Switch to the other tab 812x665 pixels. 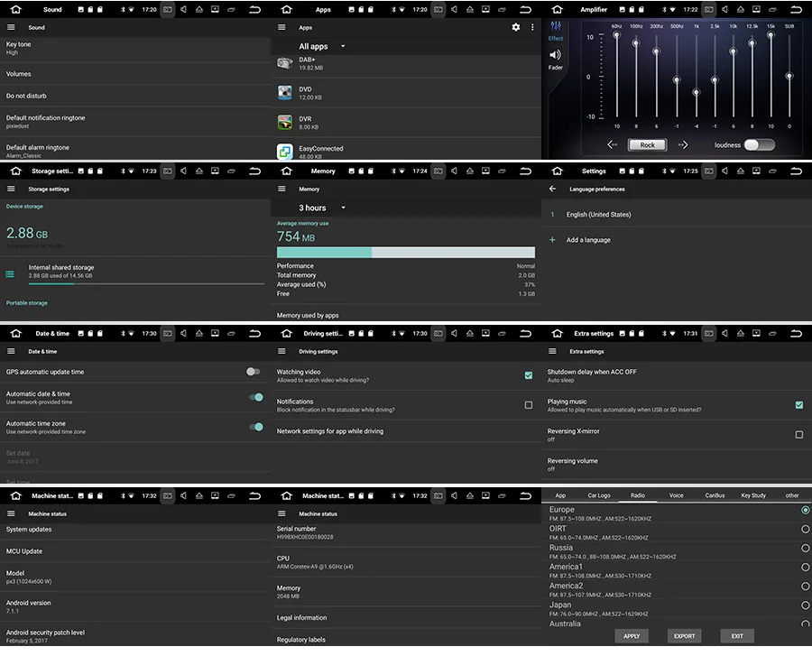click(x=792, y=495)
